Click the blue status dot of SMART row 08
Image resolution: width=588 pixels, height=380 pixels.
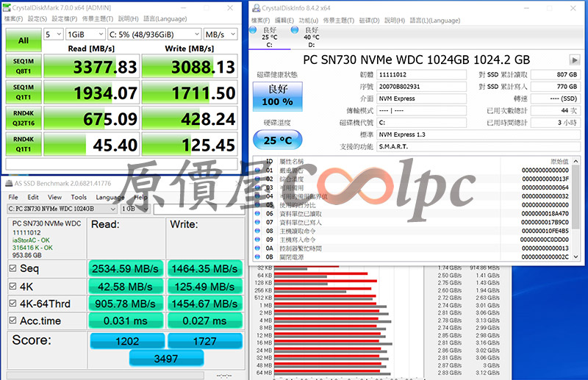[x=258, y=231]
